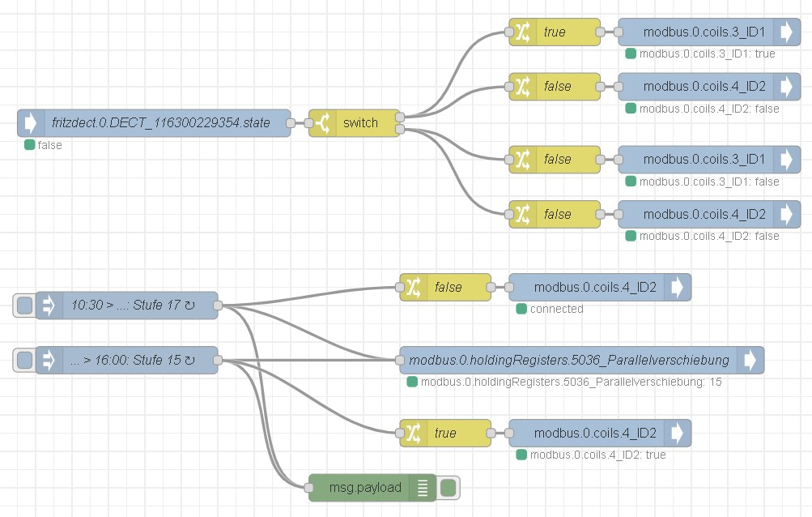Click arrow icon on coils.4_ID2 node showing true
The width and height of the screenshot is (812, 517).
[x=678, y=433]
